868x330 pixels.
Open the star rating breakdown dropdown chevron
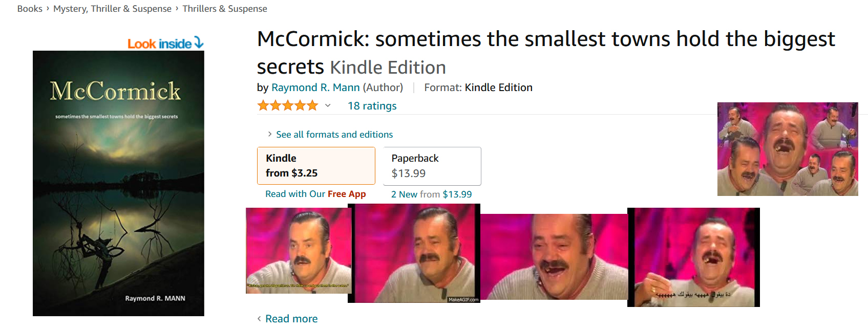(328, 106)
